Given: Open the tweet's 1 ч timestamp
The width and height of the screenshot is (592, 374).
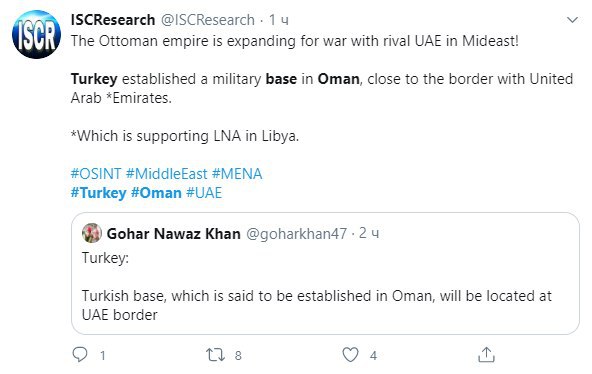Looking at the screenshot, I should pyautogui.click(x=279, y=20).
